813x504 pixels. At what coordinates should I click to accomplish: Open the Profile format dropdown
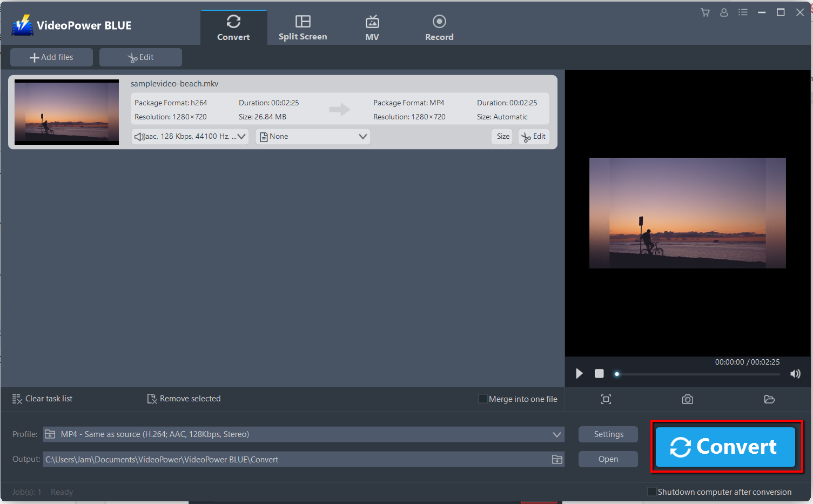[x=556, y=434]
